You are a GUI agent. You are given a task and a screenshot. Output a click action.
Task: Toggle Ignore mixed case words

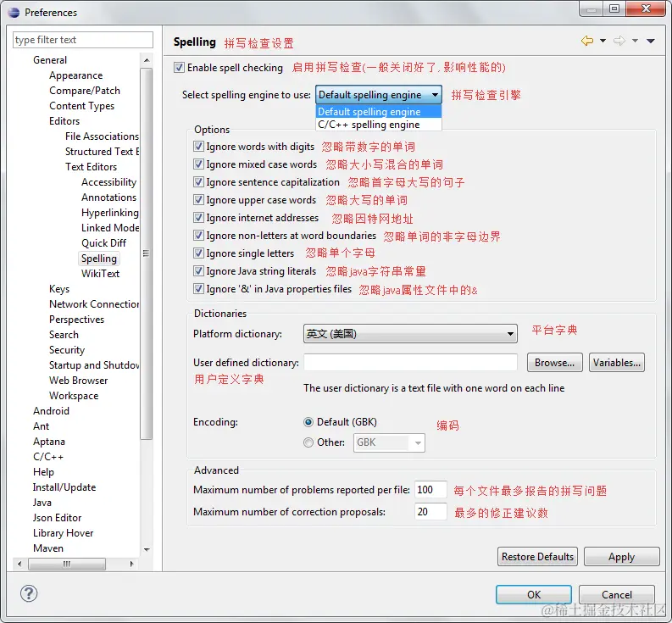tap(198, 164)
